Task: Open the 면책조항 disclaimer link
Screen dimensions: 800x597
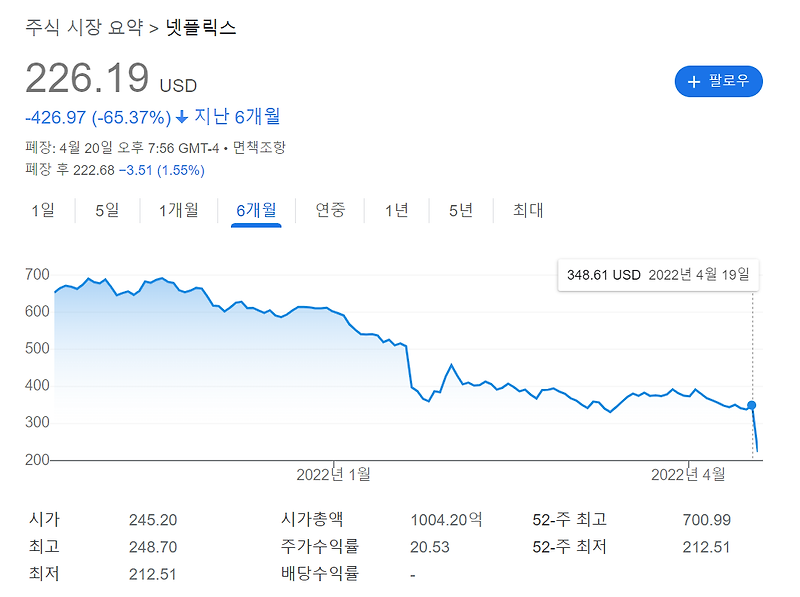Action: click(259, 148)
